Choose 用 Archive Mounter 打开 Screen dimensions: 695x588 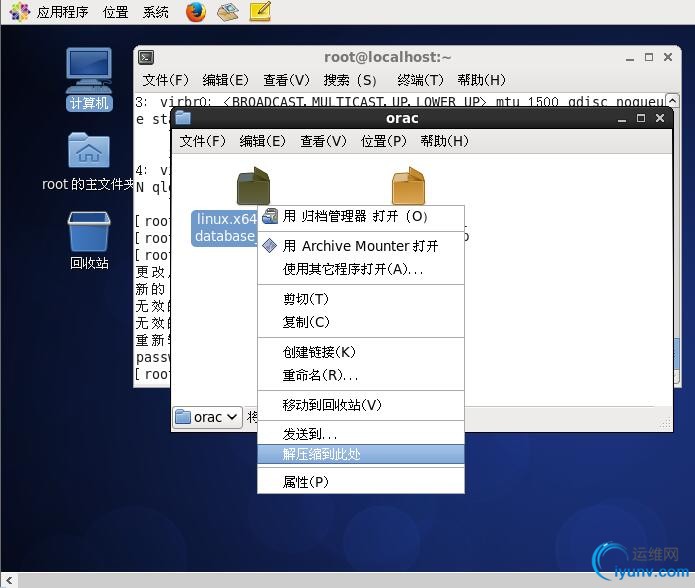click(x=361, y=246)
